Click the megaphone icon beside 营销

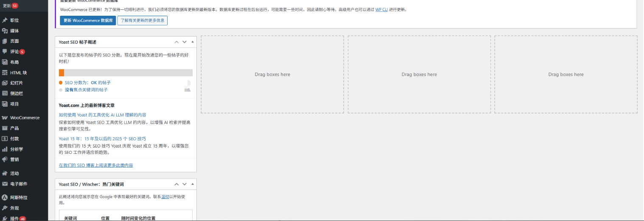5,159
